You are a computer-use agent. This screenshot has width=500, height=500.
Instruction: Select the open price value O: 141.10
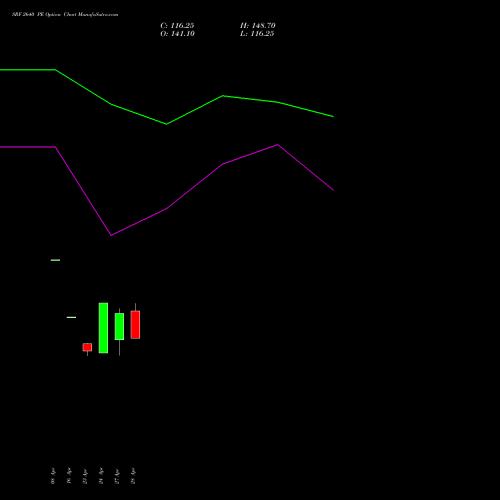[177, 34]
